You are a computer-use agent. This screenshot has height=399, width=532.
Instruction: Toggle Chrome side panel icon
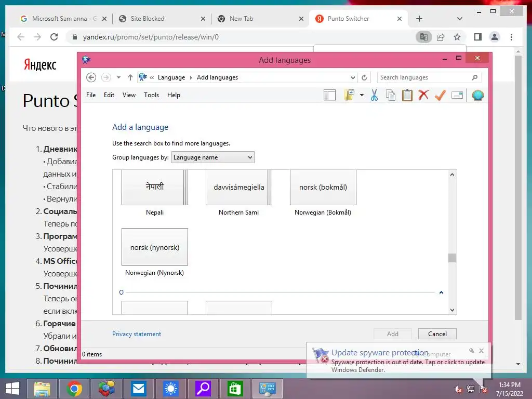coord(478,37)
